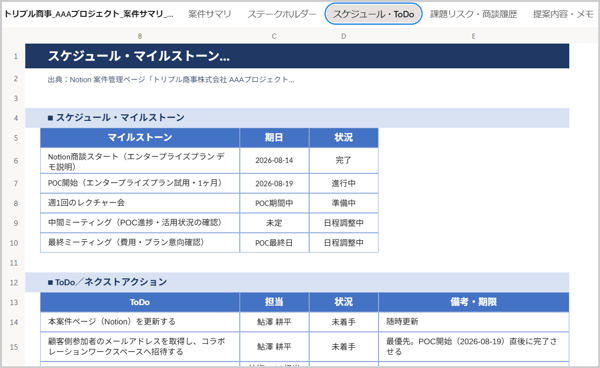Select the POC最終日 cell
This screenshot has width=600, height=368.
(274, 243)
